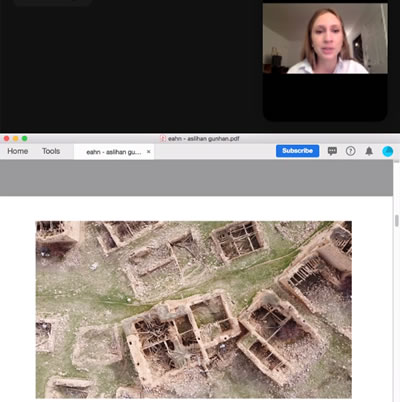This screenshot has width=400, height=402.
Task: Click the black panel beneath the webcam video
Action: (x=325, y=97)
